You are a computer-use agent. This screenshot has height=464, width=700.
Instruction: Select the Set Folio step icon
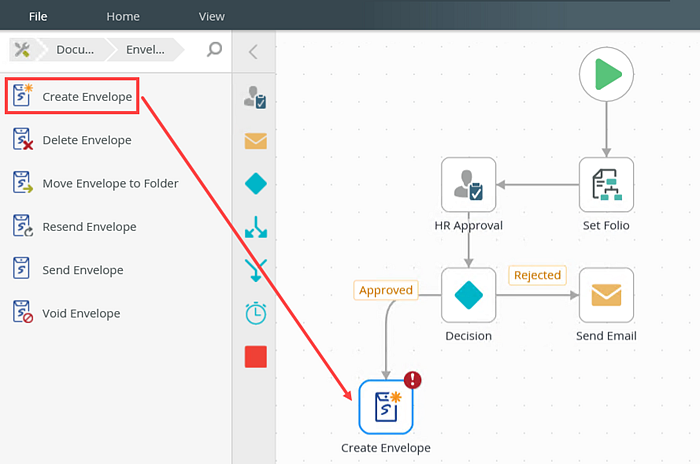(x=606, y=184)
